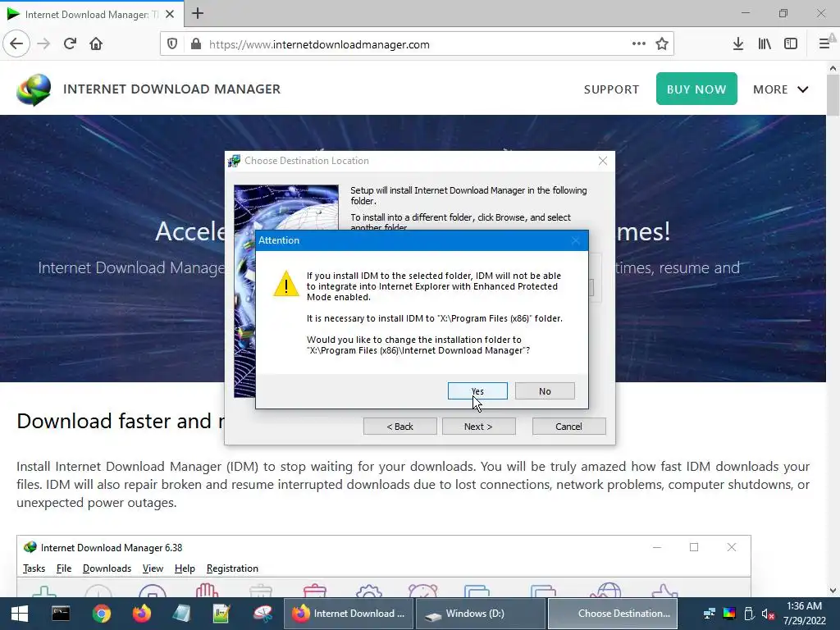Launch Firefox from the pinned taskbar icon
This screenshot has width=840, height=630.
pyautogui.click(x=141, y=614)
